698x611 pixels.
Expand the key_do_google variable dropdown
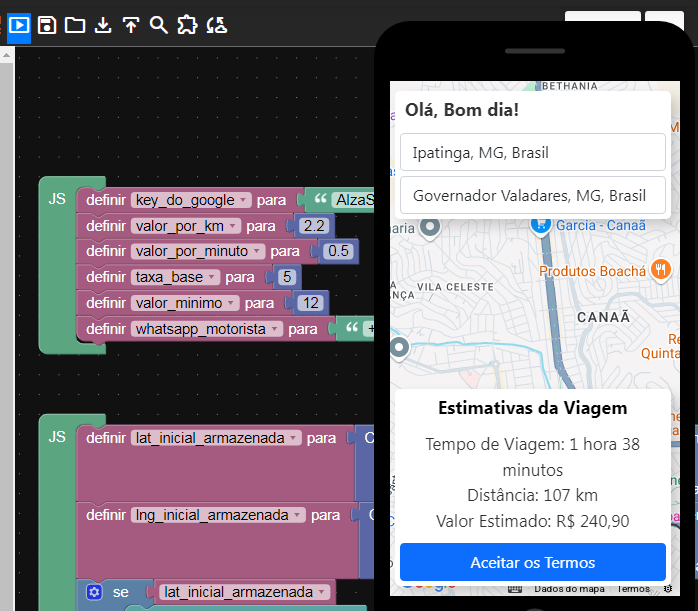click(243, 200)
